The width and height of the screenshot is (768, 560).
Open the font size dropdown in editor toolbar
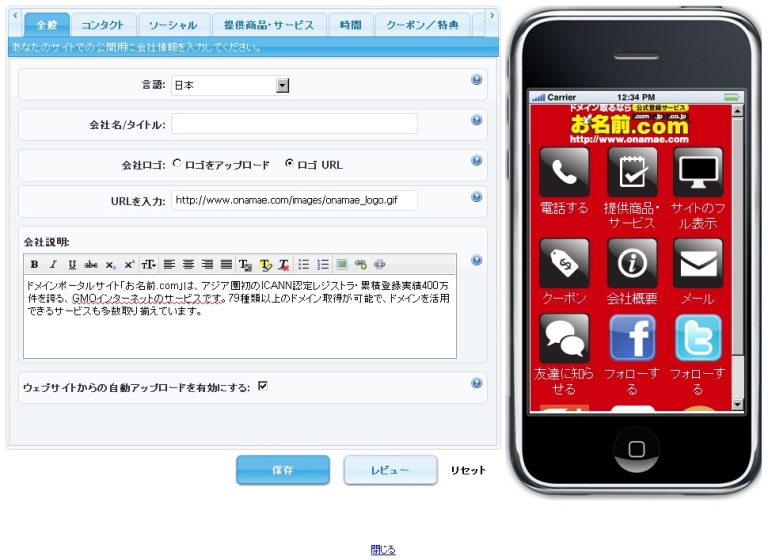pyautogui.click(x=148, y=265)
